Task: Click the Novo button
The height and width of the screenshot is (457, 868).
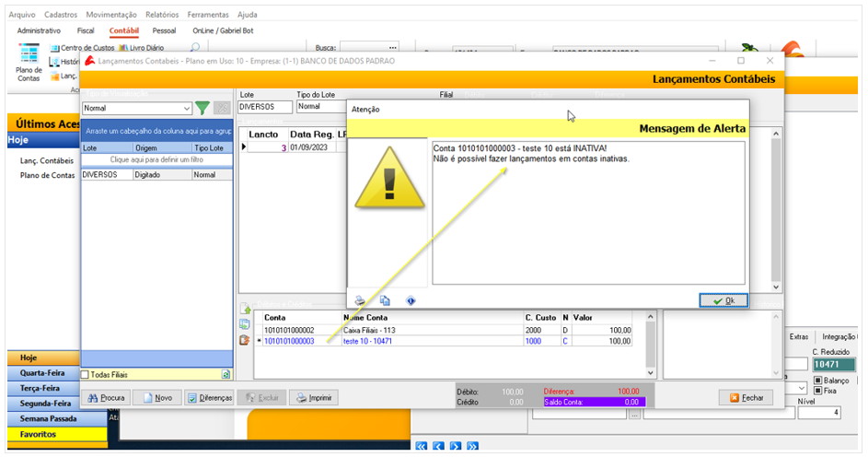Action: click(156, 398)
